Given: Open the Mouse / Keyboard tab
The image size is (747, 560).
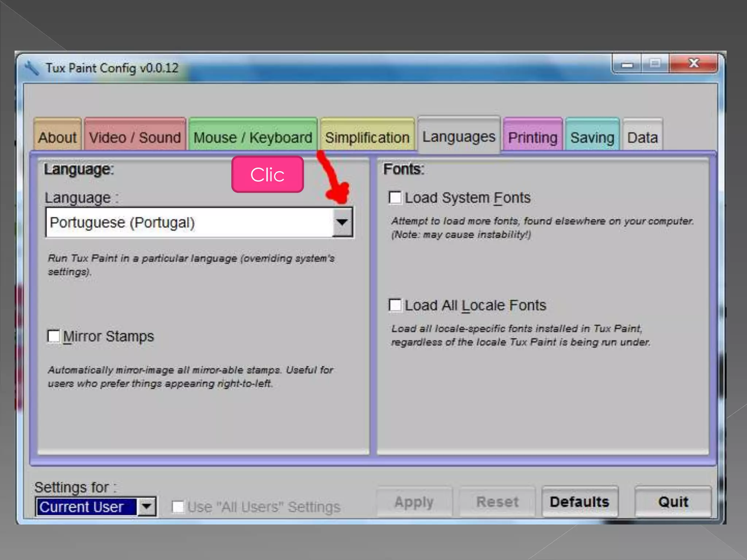Looking at the screenshot, I should [253, 137].
